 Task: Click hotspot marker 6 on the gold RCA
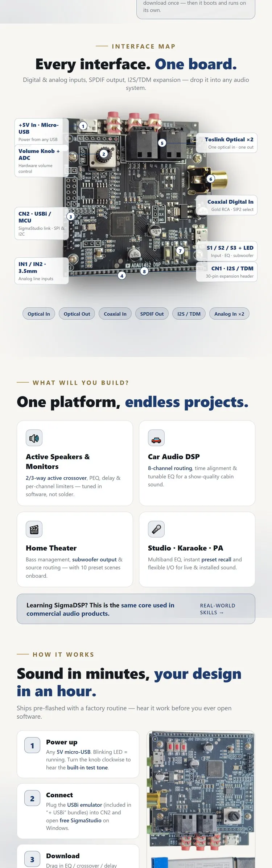point(211,179)
